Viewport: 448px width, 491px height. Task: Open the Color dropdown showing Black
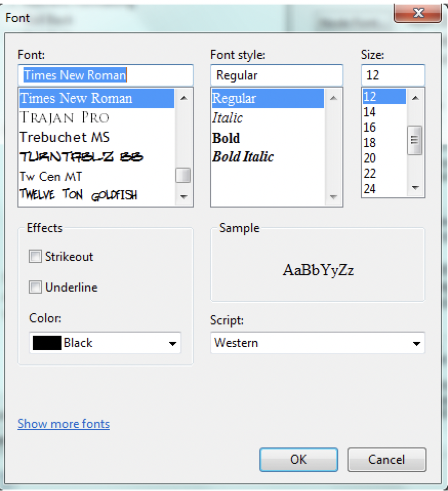(x=172, y=343)
